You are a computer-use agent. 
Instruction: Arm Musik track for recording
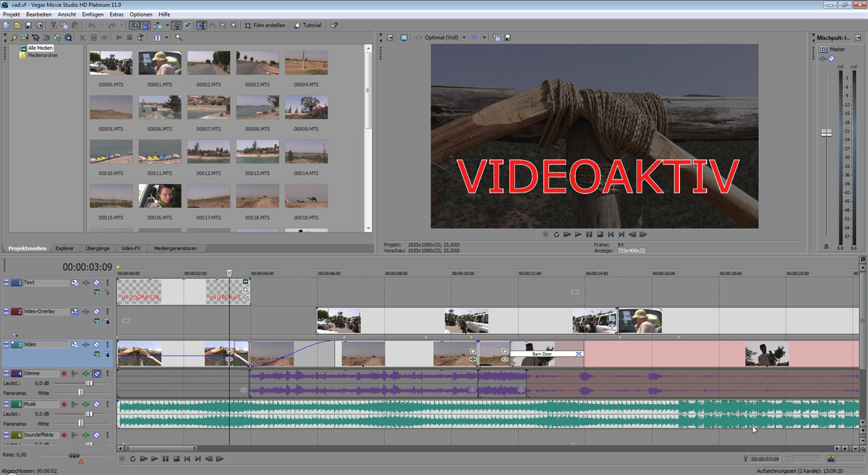(64, 404)
